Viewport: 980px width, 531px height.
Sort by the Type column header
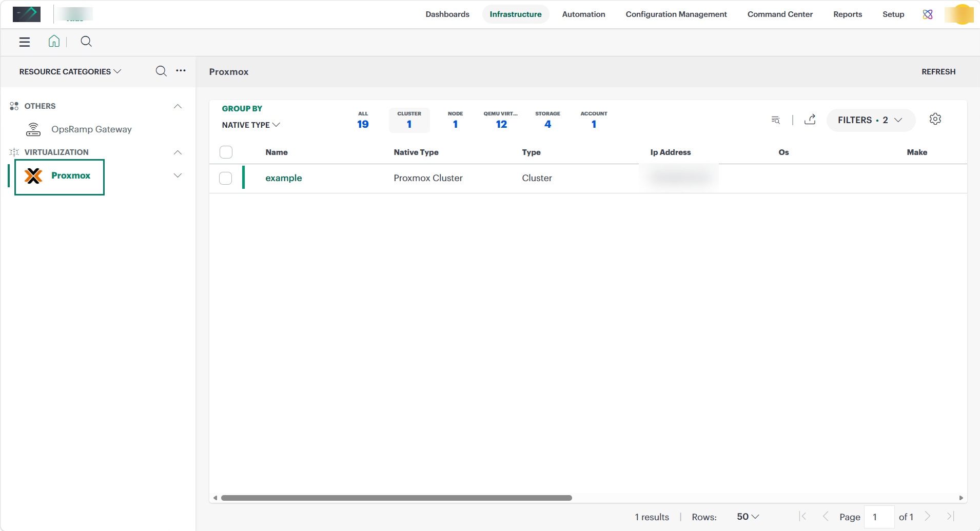(x=531, y=152)
